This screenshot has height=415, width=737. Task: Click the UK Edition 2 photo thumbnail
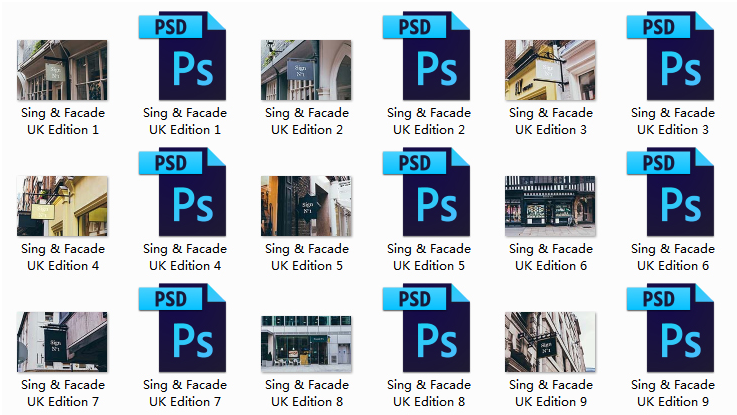[306, 70]
